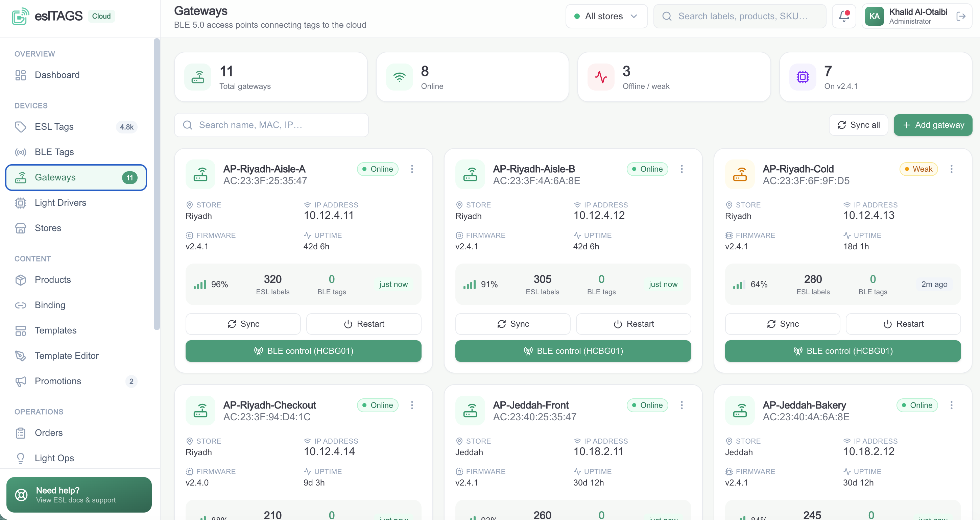
Task: Click the lifebuoy icon in Need help
Action: [x=21, y=495]
